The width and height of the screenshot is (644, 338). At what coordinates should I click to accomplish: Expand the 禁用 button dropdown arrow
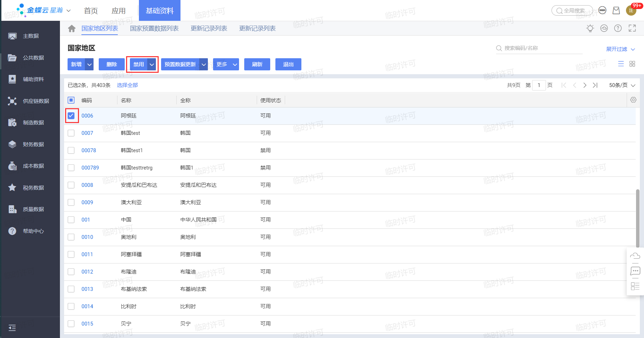pos(152,64)
